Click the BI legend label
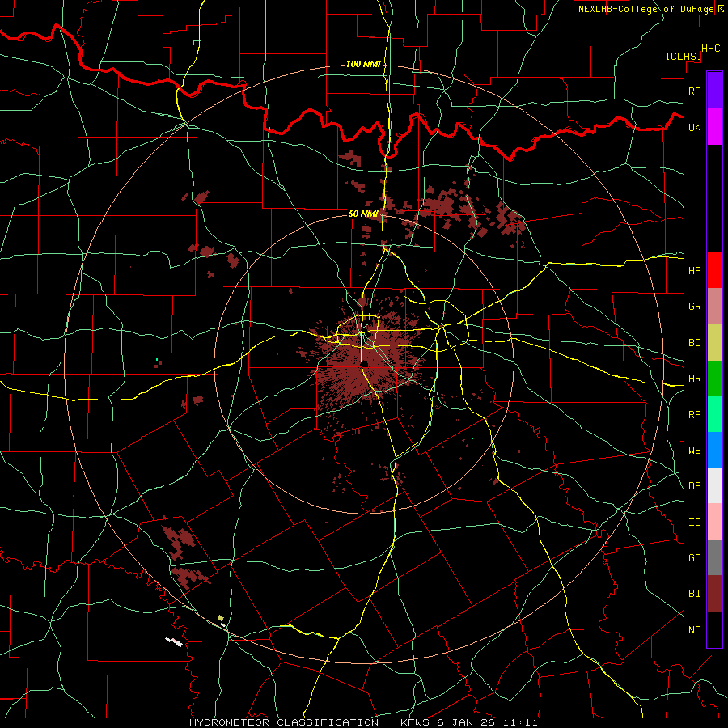 click(x=694, y=594)
